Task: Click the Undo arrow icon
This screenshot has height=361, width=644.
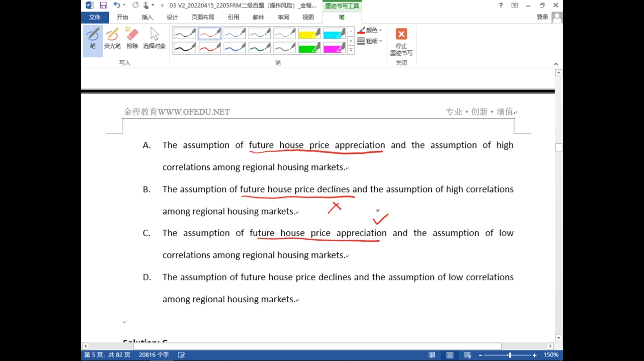Action: (x=116, y=5)
